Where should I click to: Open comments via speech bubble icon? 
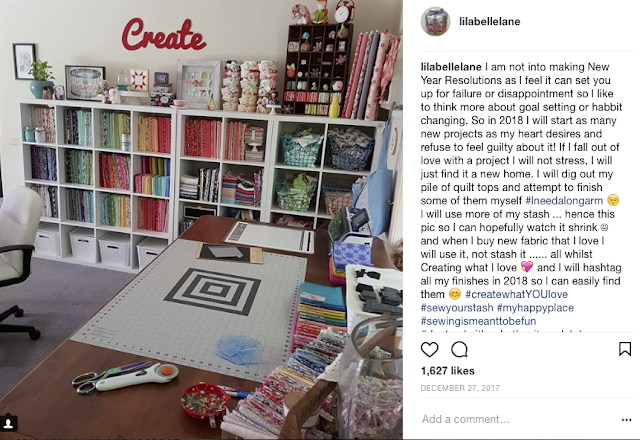point(460,350)
